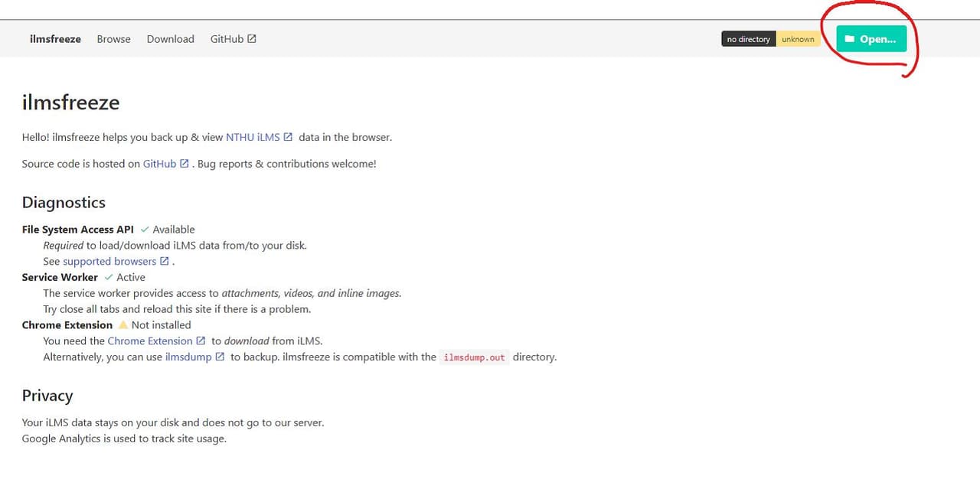The width and height of the screenshot is (980, 502).
Task: Click the 'no directory' status badge
Action: click(x=748, y=39)
